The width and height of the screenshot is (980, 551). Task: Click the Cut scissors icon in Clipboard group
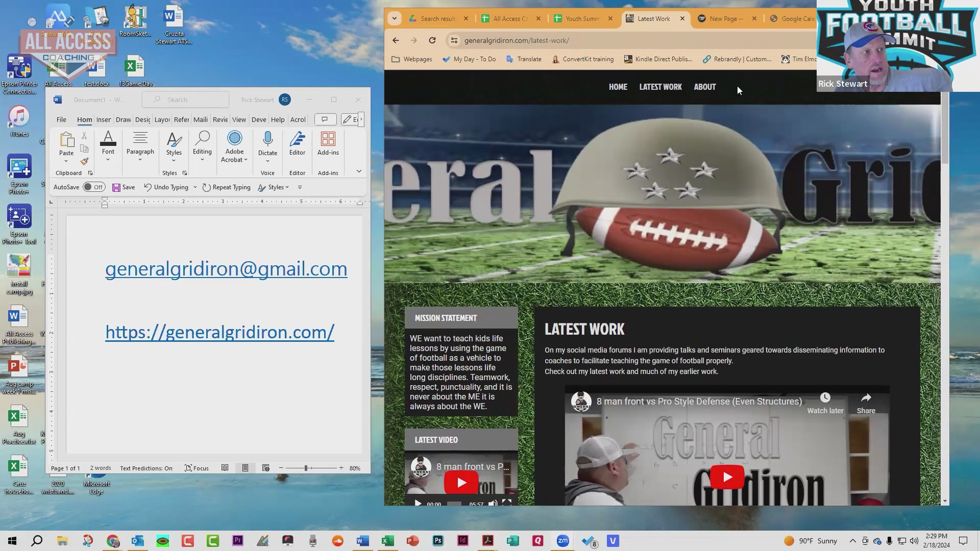point(84,136)
